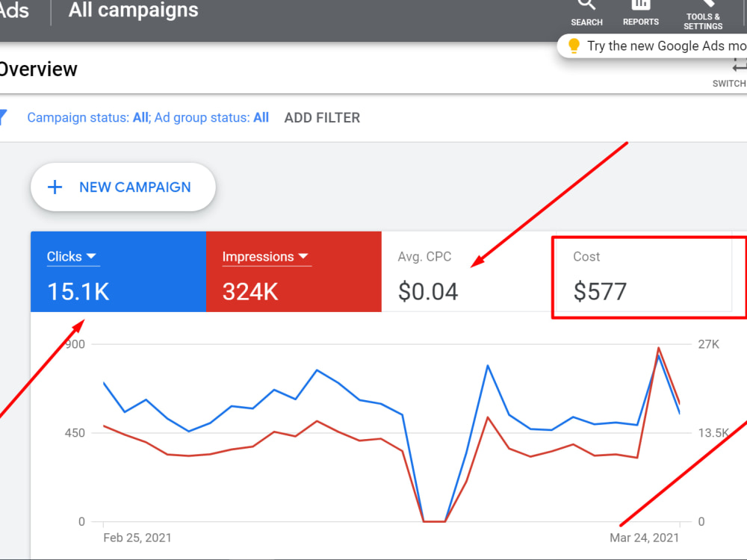Open the Clicks metric dropdown
Image resolution: width=747 pixels, height=560 pixels.
(x=72, y=257)
